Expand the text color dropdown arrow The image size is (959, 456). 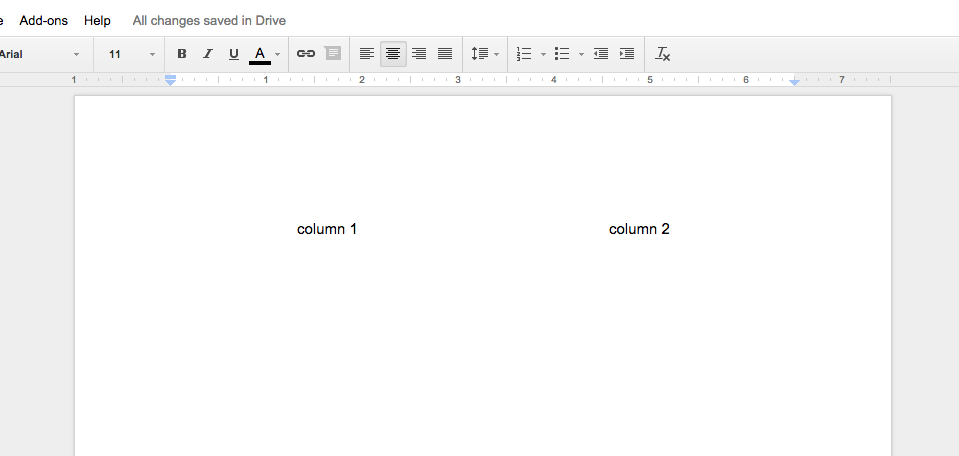[278, 54]
